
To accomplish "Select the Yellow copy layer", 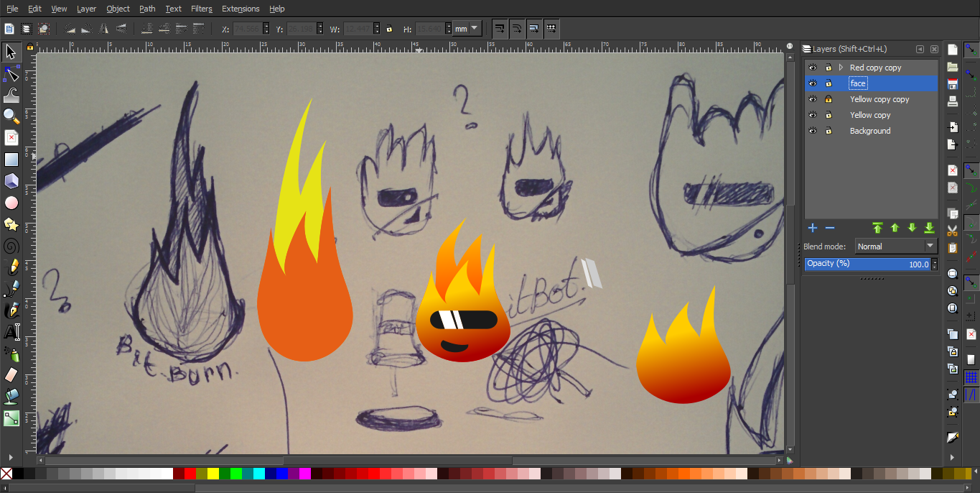I will (x=871, y=115).
